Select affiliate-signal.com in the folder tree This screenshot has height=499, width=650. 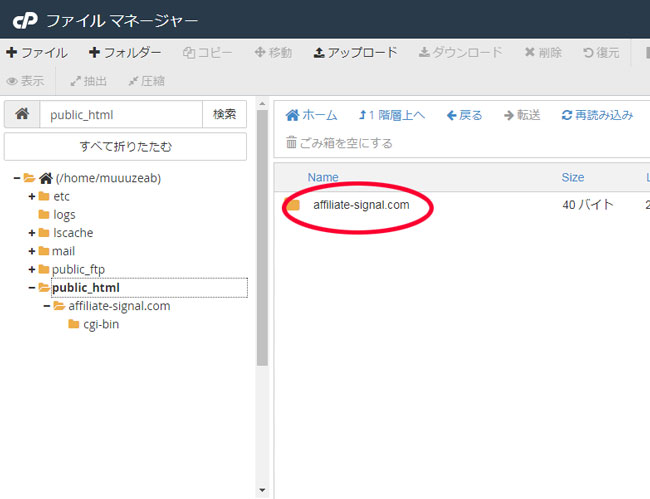tap(119, 306)
